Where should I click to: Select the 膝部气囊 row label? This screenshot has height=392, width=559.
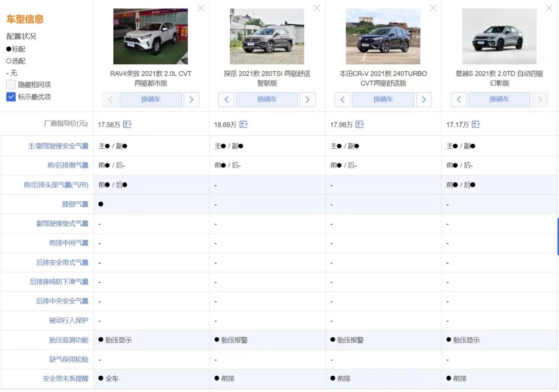[76, 204]
